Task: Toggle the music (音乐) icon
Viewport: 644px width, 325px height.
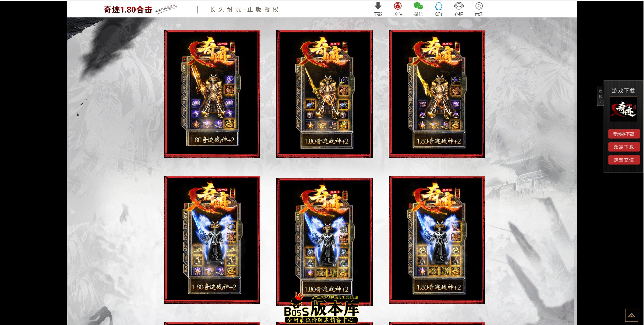Action: 479,6
